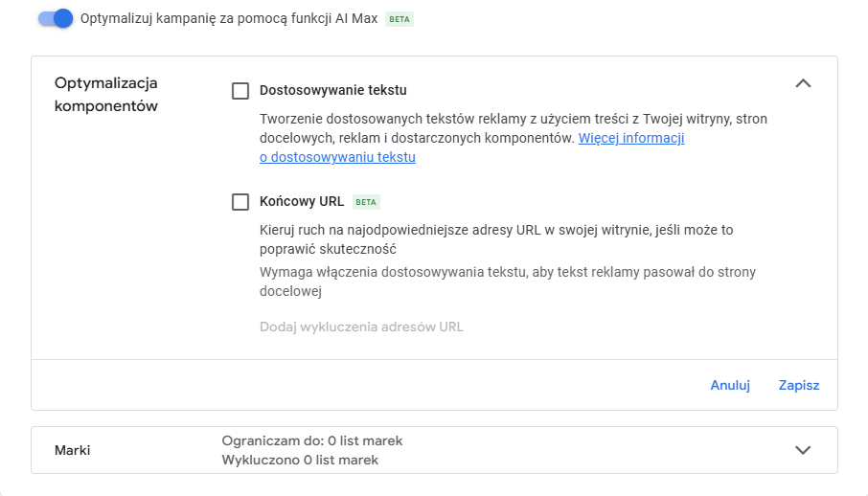Image resolution: width=868 pixels, height=496 pixels.
Task: Select the Optymalizacja komponentów heading
Action: click(105, 94)
